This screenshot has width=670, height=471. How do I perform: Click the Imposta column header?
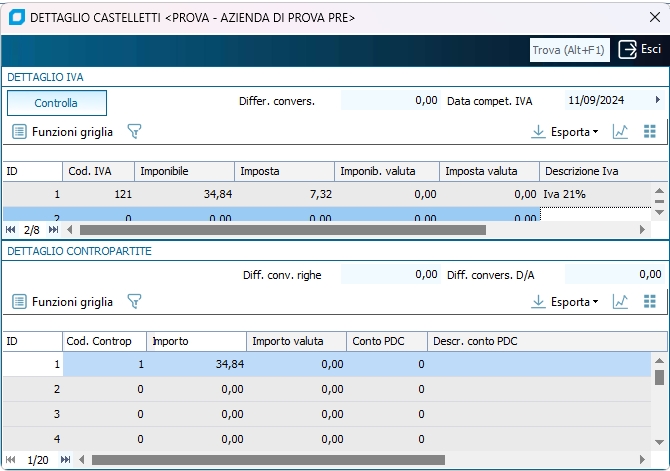point(285,171)
